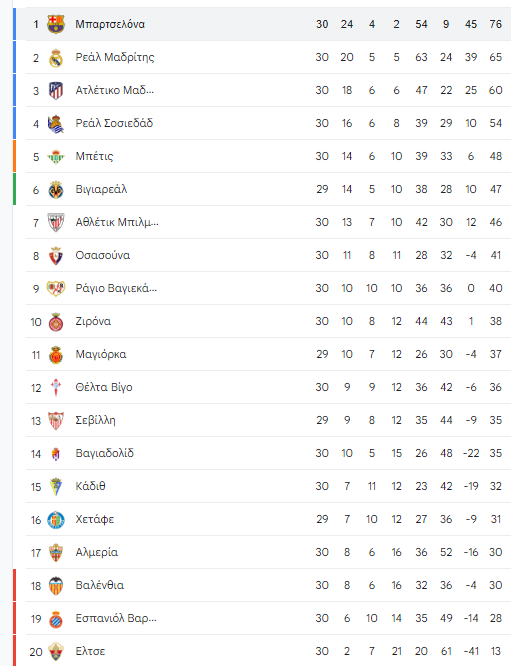Open the Αλμερία team link

(96, 552)
